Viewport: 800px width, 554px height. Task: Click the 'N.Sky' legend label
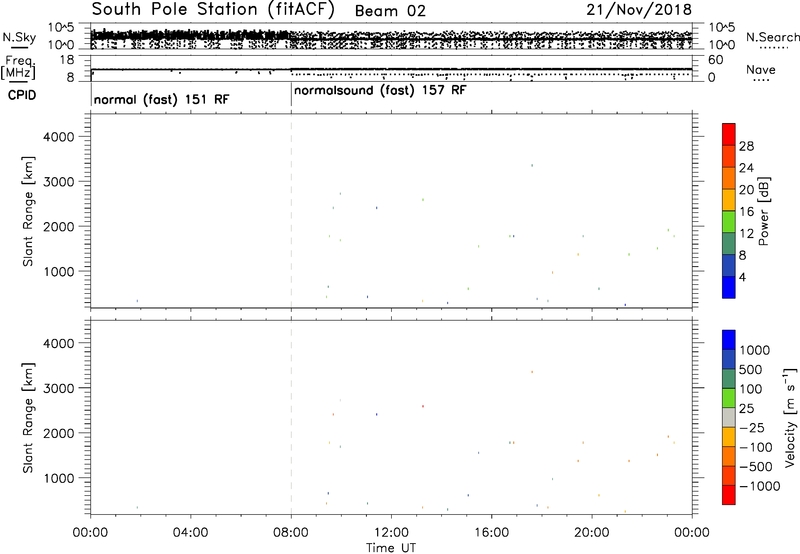coord(19,37)
